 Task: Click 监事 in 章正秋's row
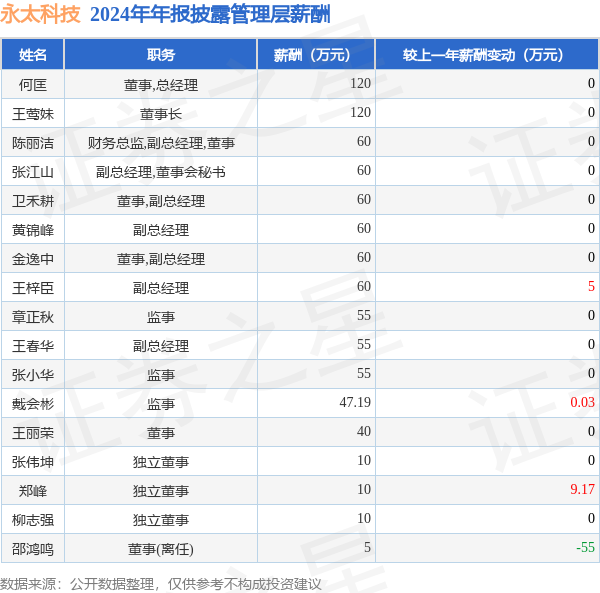coord(161,317)
